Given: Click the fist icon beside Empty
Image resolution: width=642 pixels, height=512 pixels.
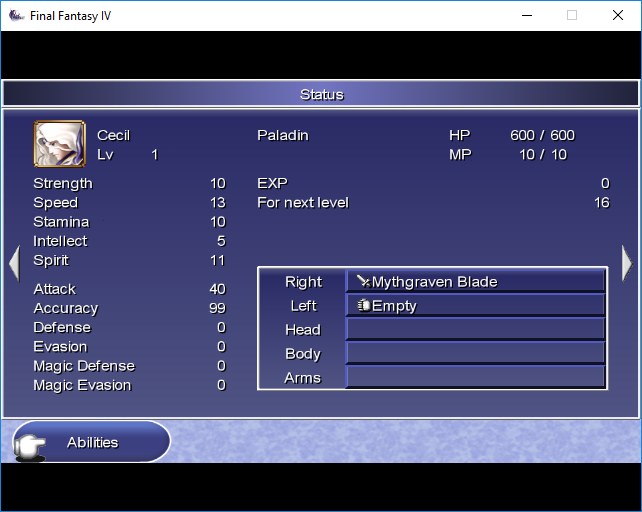Looking at the screenshot, I should point(364,305).
